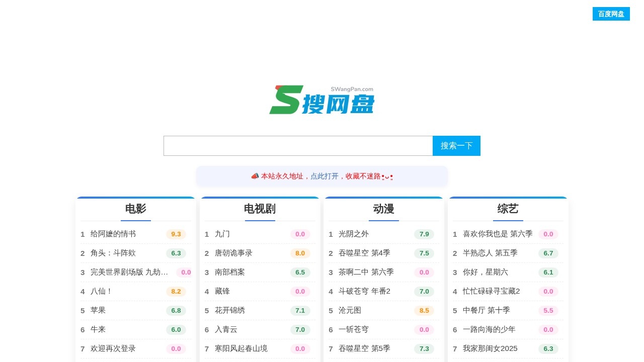Click the 8.5 rating of 沧元图
644x362 pixels.
pyautogui.click(x=424, y=310)
